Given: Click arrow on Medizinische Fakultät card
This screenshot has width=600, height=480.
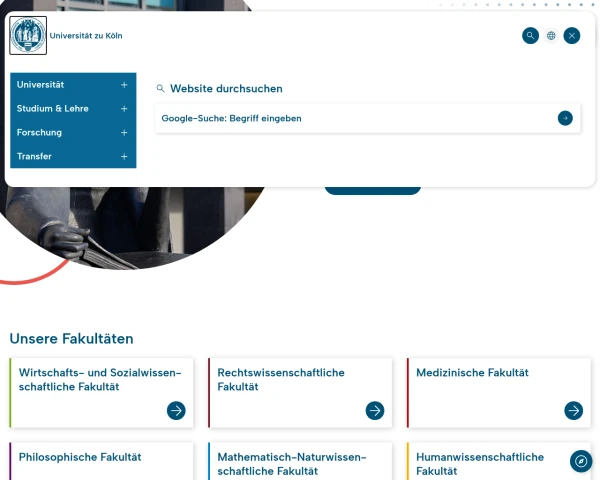Looking at the screenshot, I should coord(573,410).
